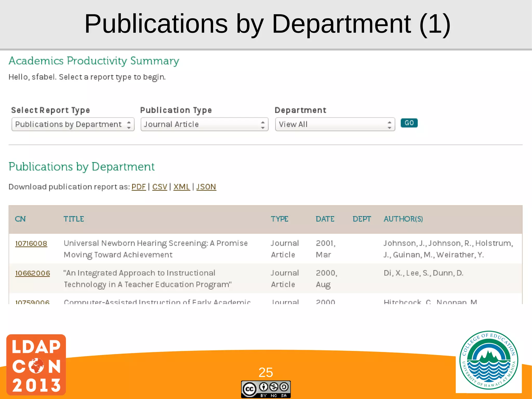532x399 pixels.
Task: Sort the table by DEPT column
Action: (x=362, y=219)
